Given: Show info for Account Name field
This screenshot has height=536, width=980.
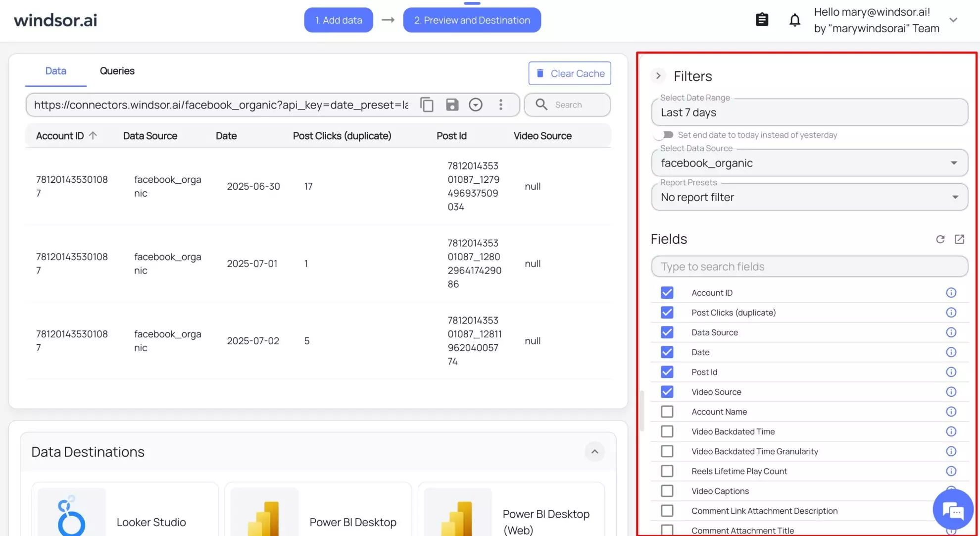Looking at the screenshot, I should pyautogui.click(x=951, y=412).
